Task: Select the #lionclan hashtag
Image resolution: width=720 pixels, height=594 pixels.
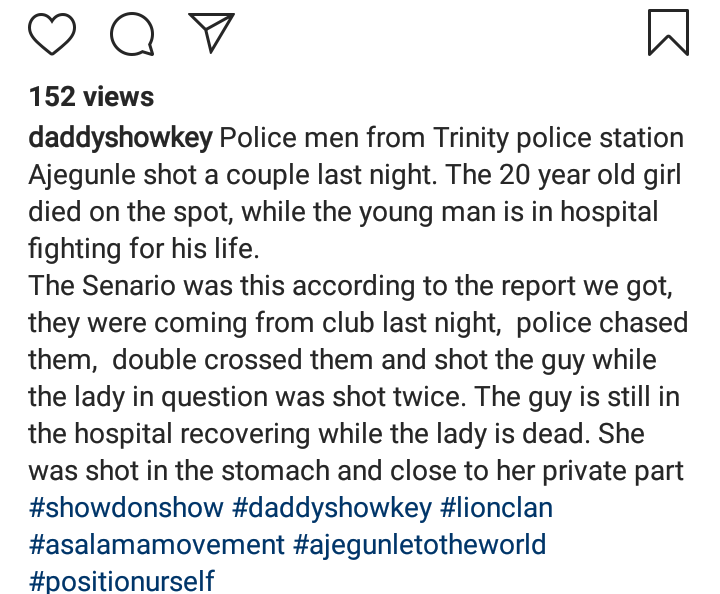Action: tap(497, 507)
